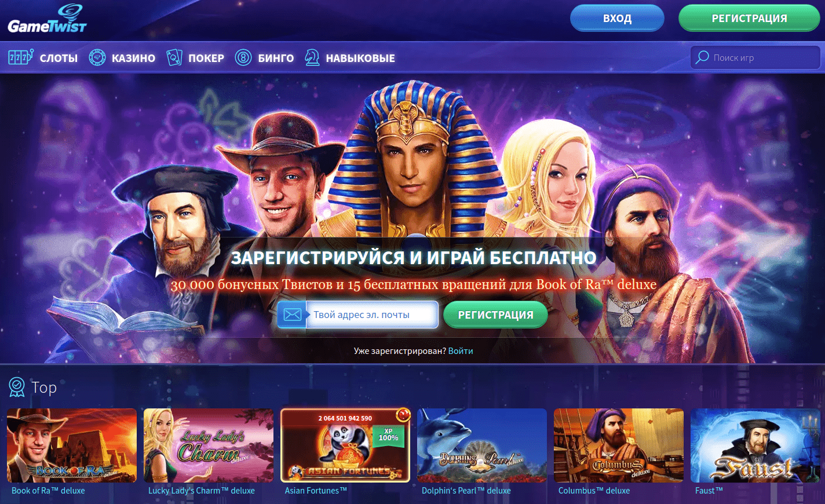825x504 pixels.
Task: Click the chess knight skill games icon
Action: [x=312, y=57]
